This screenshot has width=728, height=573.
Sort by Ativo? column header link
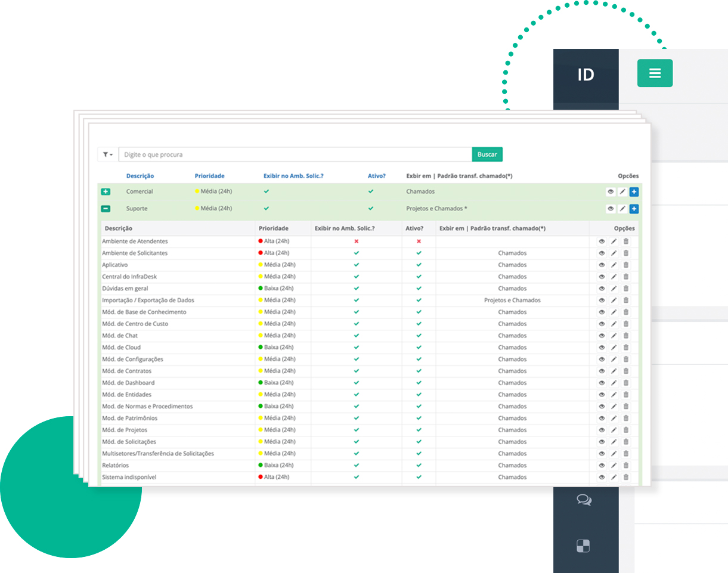point(376,176)
